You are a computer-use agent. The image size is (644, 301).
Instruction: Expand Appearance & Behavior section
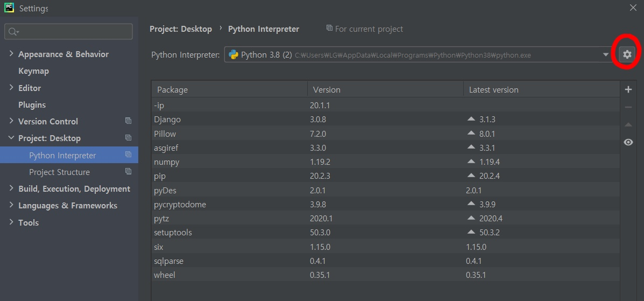click(x=11, y=54)
